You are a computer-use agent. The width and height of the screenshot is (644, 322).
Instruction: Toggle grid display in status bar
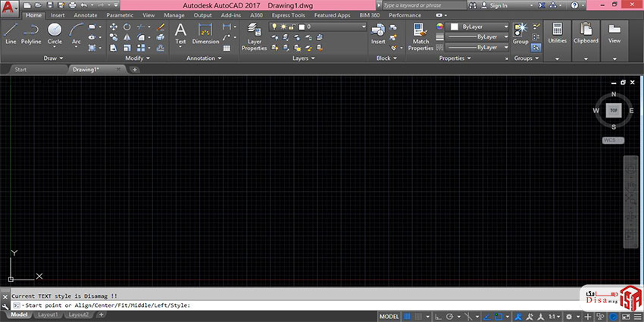pos(408,315)
